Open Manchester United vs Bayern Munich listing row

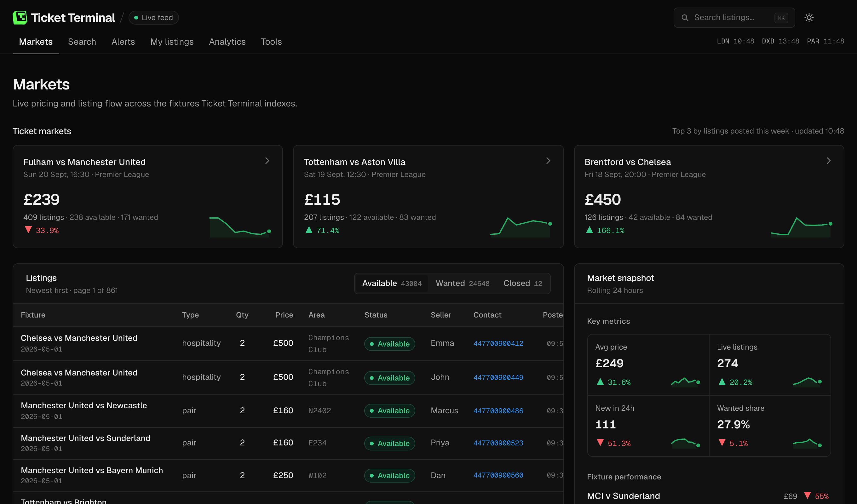click(288, 475)
